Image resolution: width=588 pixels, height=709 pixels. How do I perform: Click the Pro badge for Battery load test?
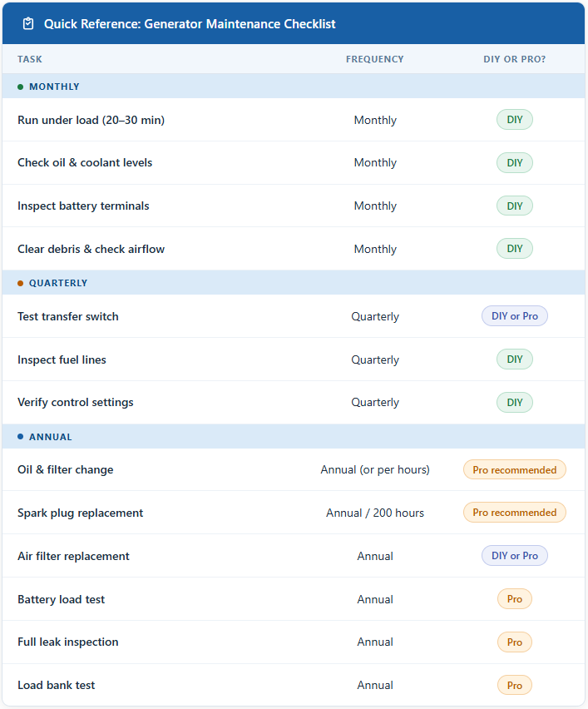(514, 599)
